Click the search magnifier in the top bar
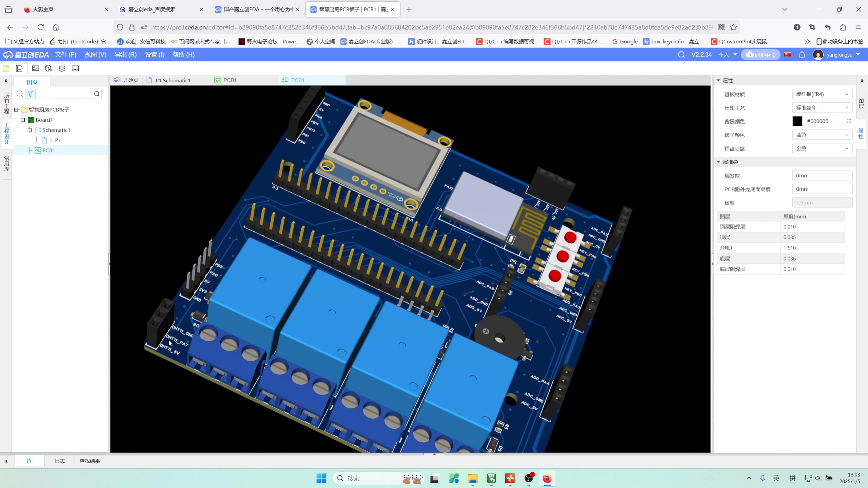 point(681,55)
